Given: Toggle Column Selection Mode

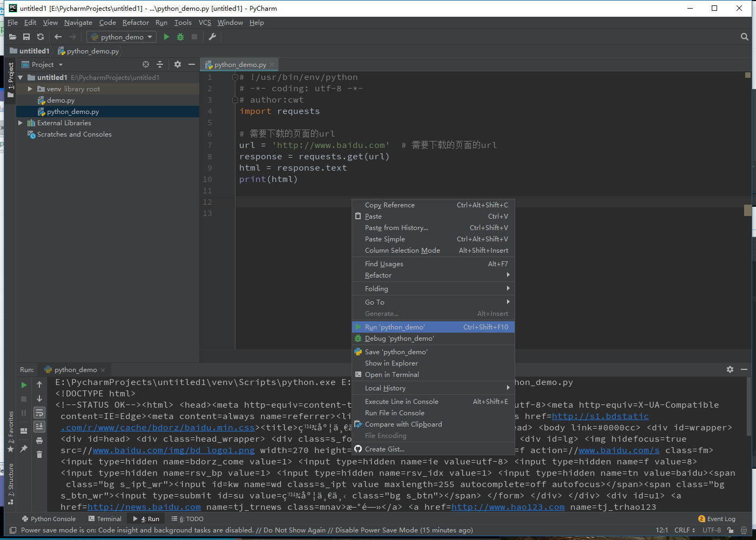Looking at the screenshot, I should pos(433,251).
